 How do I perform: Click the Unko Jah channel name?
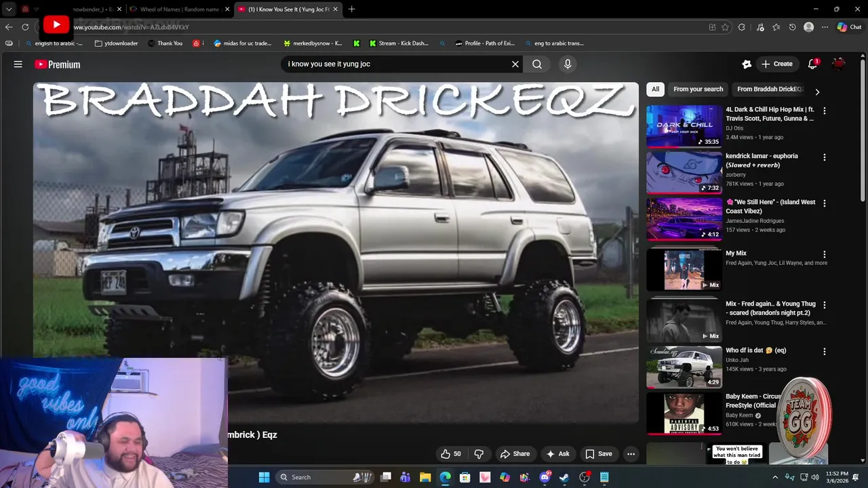pos(737,360)
